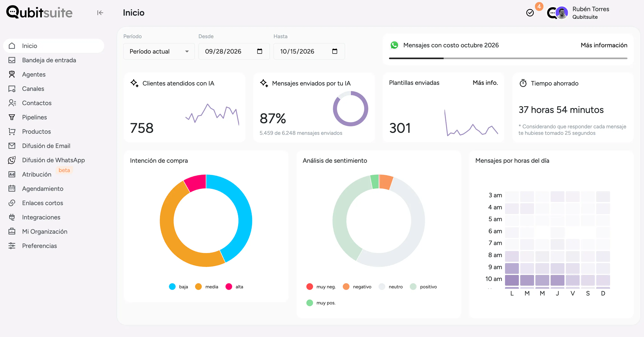This screenshot has height=337, width=644.
Task: Click the Más información link
Action: pos(604,45)
